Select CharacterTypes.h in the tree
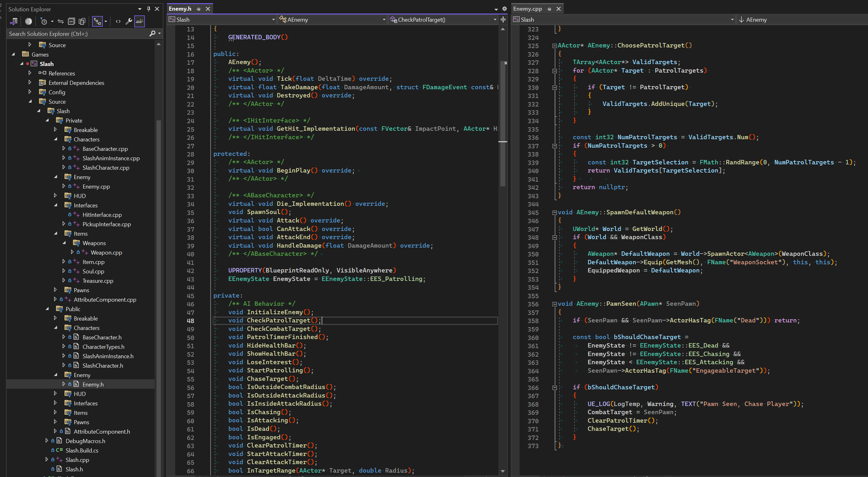Viewport: 868px width, 477px height. pos(103,347)
